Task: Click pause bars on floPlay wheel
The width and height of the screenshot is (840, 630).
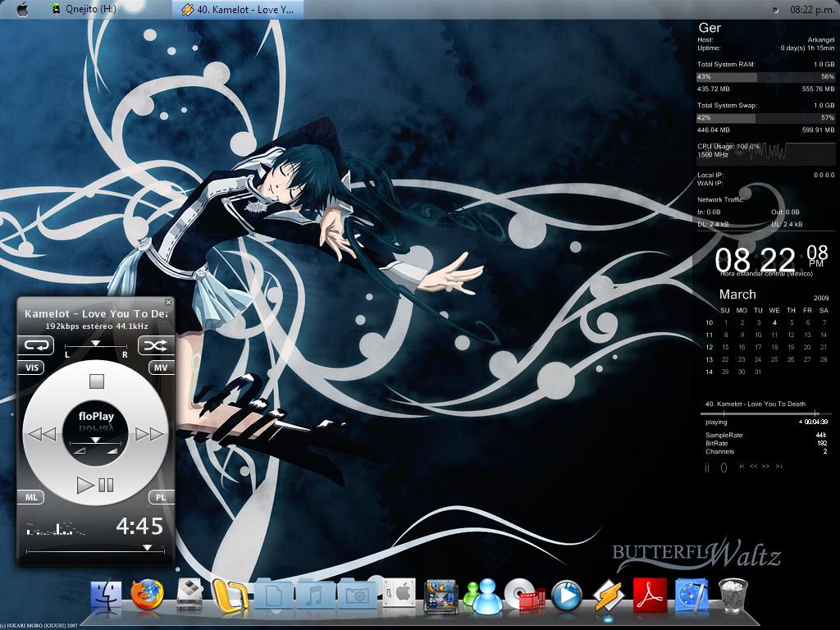Action: click(x=106, y=486)
